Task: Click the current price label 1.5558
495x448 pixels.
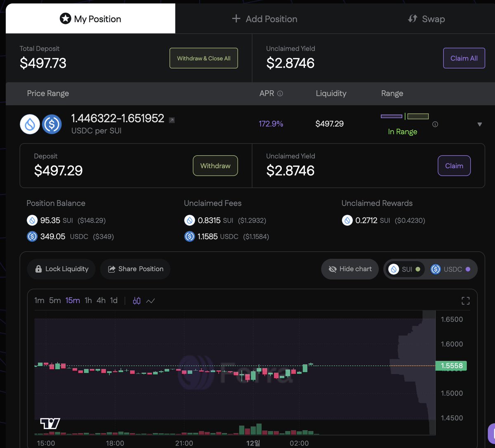Action: [451, 366]
